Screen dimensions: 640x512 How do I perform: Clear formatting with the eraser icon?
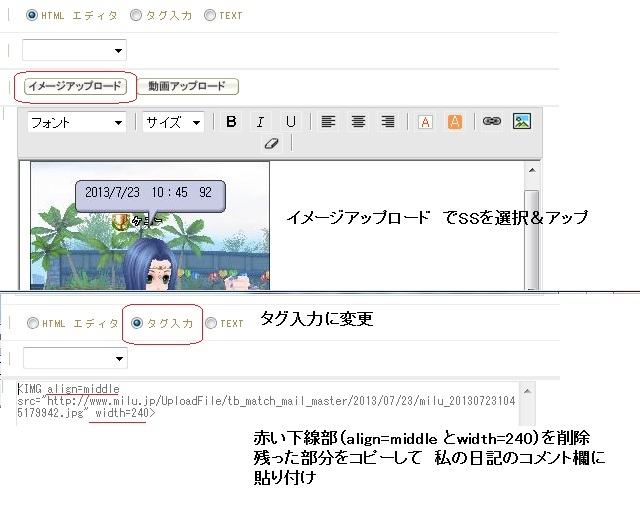point(269,144)
